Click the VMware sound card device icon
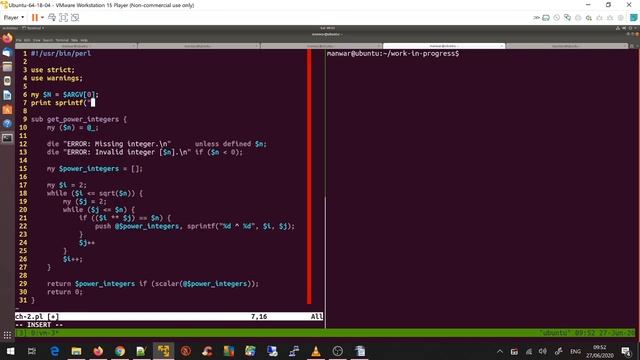Image resolution: width=640 pixels, height=360 pixels. [589, 18]
